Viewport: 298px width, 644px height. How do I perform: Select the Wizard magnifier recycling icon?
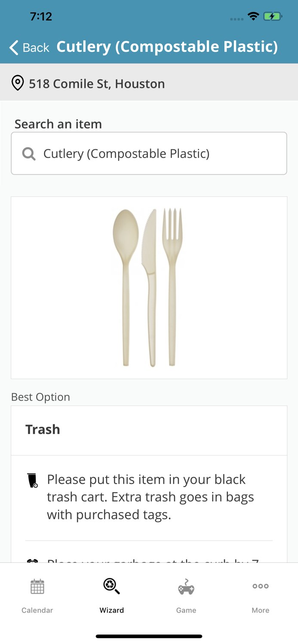tap(111, 586)
